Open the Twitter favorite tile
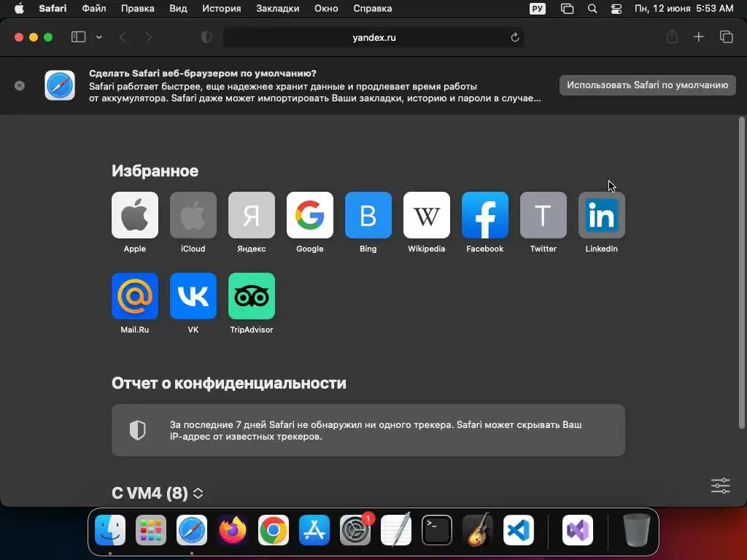Image resolution: width=747 pixels, height=560 pixels. (543, 215)
